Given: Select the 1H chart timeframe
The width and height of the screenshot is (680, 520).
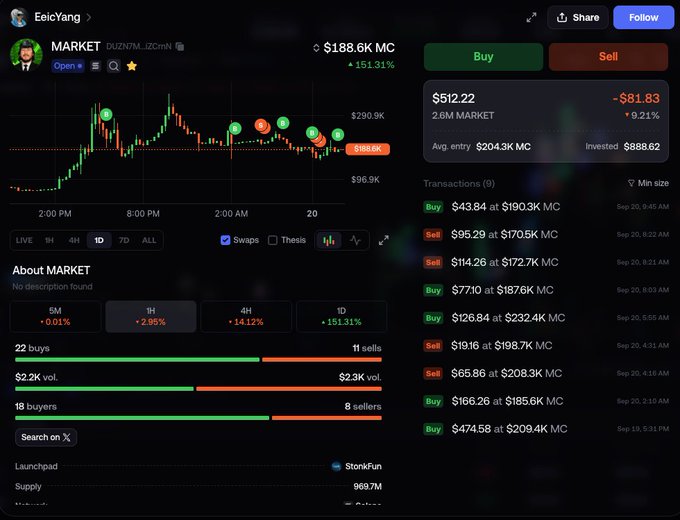Looking at the screenshot, I should tap(49, 240).
